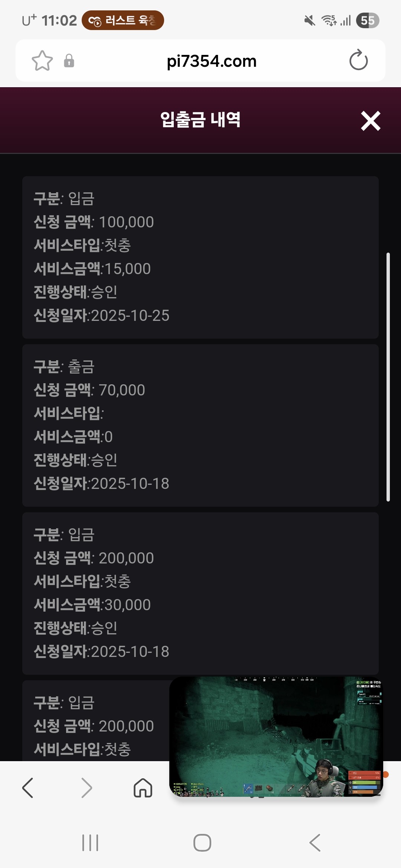The width and height of the screenshot is (401, 868).
Task: Select the deposit entry with 30,000 서비스금액
Action: 200,593
